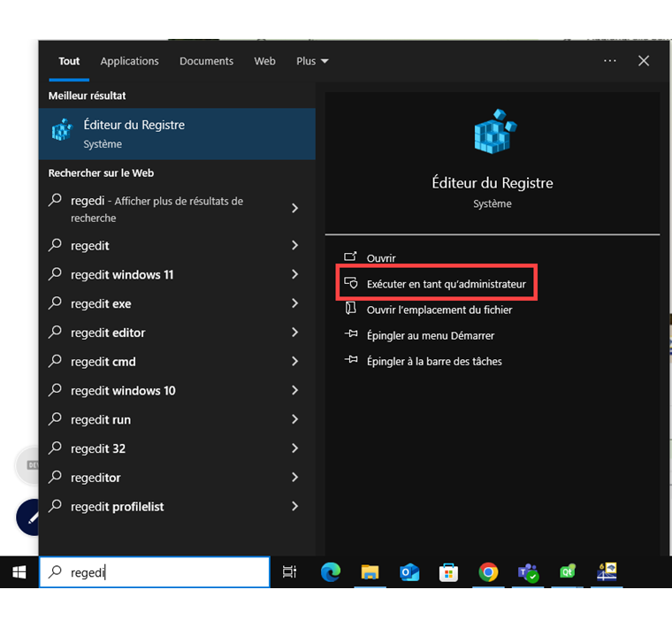Select the 'regedit exe' suggestion

tap(101, 304)
